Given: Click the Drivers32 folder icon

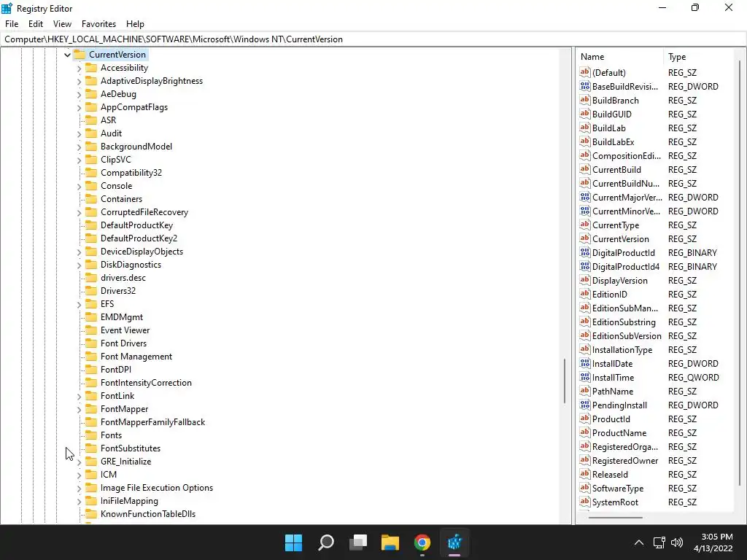Looking at the screenshot, I should coord(91,290).
